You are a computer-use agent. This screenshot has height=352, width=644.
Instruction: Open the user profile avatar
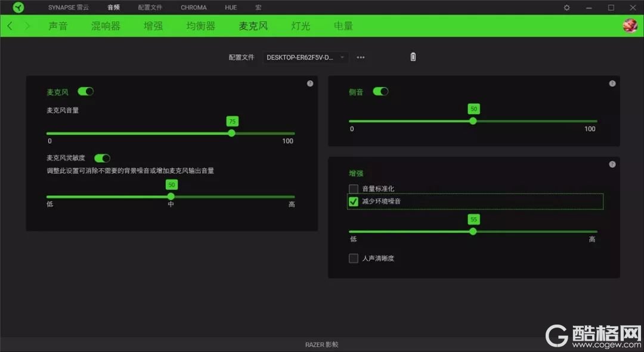pyautogui.click(x=630, y=26)
